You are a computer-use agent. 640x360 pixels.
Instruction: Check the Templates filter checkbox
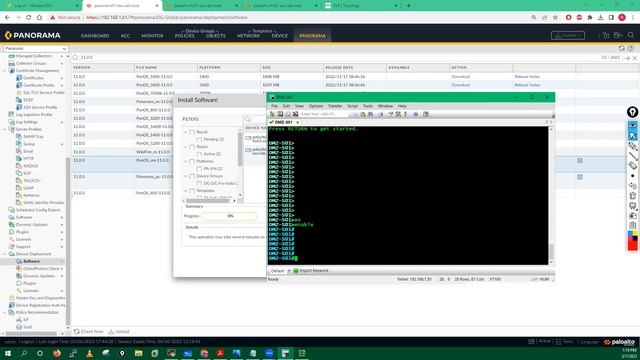coord(192,191)
